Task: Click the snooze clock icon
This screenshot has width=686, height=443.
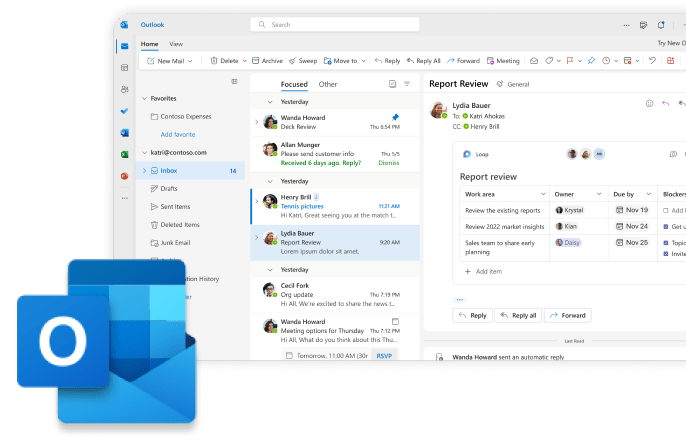Action: click(606, 61)
